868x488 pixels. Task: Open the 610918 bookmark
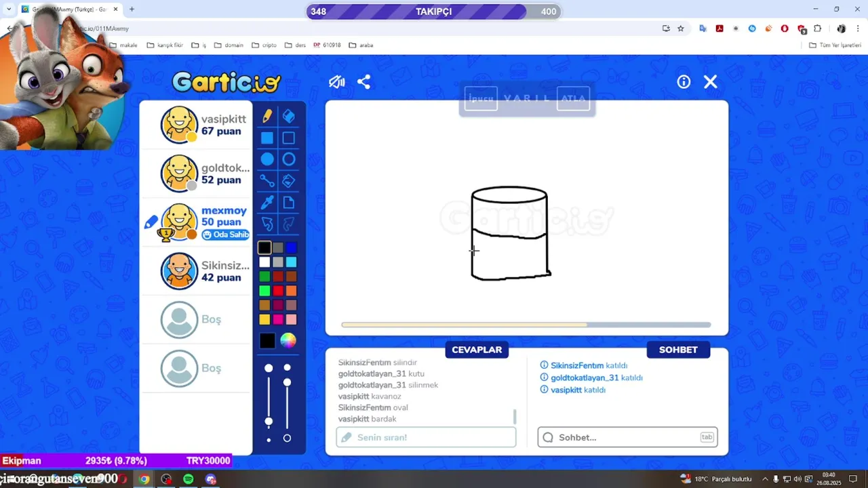327,45
